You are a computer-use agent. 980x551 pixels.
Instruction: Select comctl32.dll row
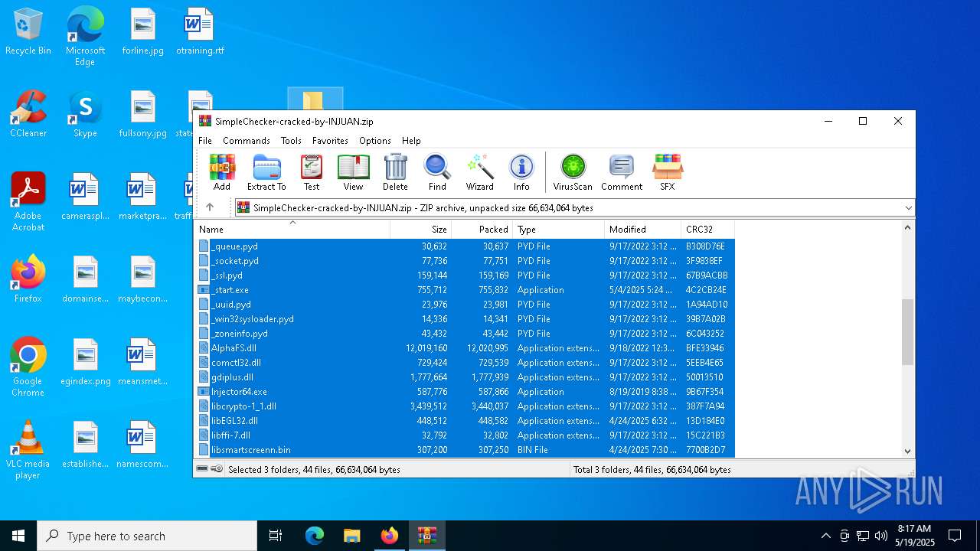tap(465, 363)
